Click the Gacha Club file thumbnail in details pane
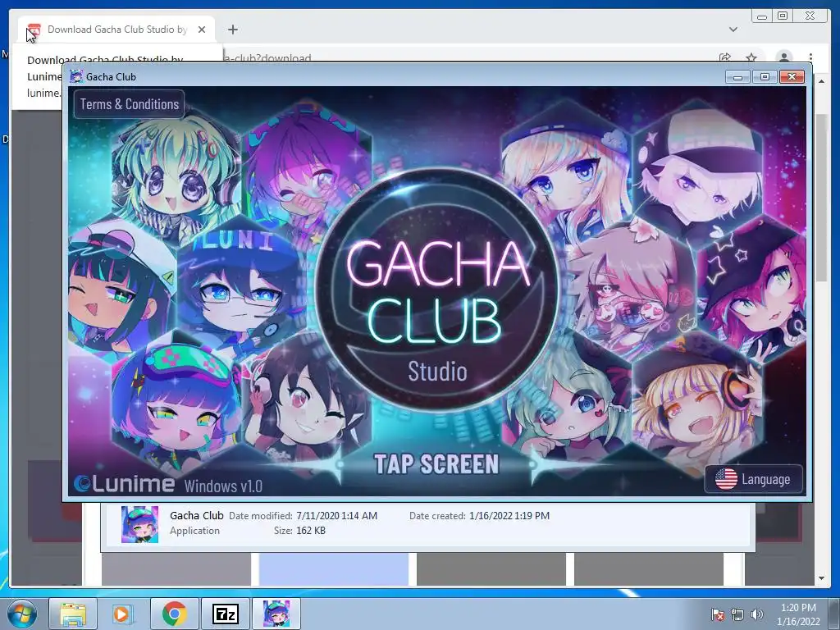The width and height of the screenshot is (840, 630). coord(139,524)
